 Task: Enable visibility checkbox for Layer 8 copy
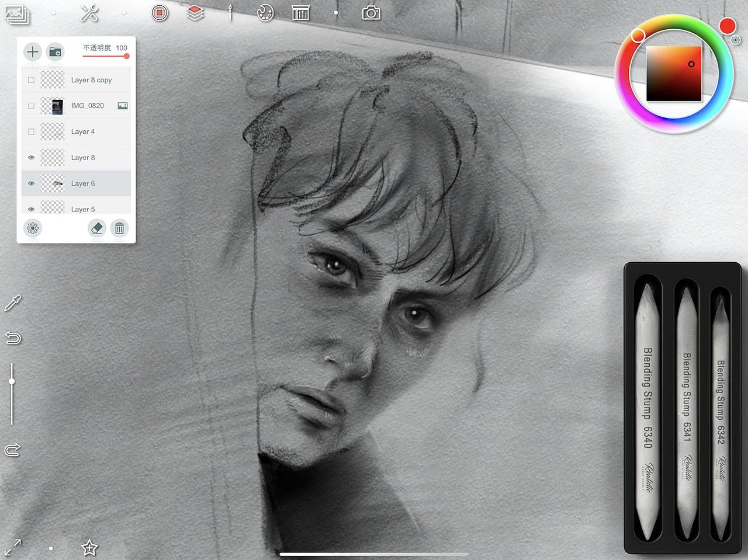pos(31,79)
